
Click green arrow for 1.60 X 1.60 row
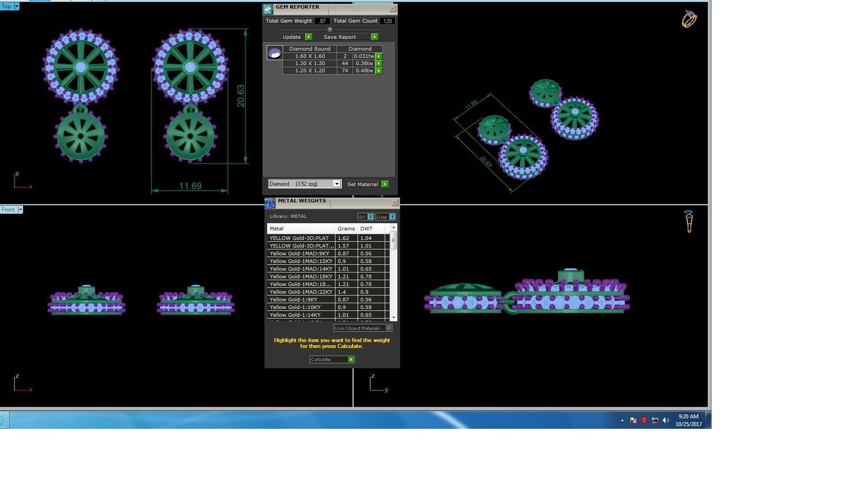pyautogui.click(x=379, y=56)
